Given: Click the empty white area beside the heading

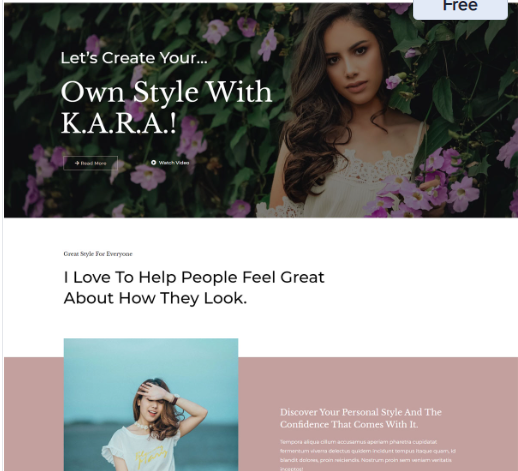Looking at the screenshot, I should click(420, 287).
